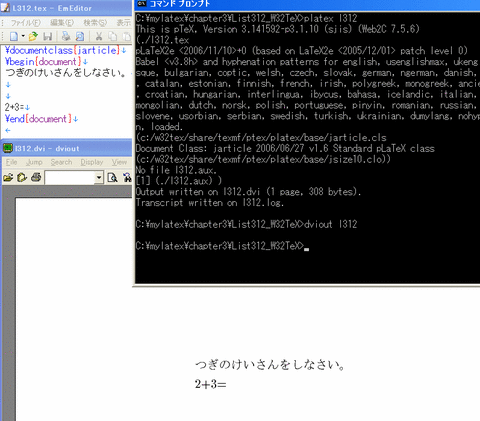Click the 'platex l312' command line in prompt
Image resolution: width=480 pixels, height=421 pixels.
point(246,18)
